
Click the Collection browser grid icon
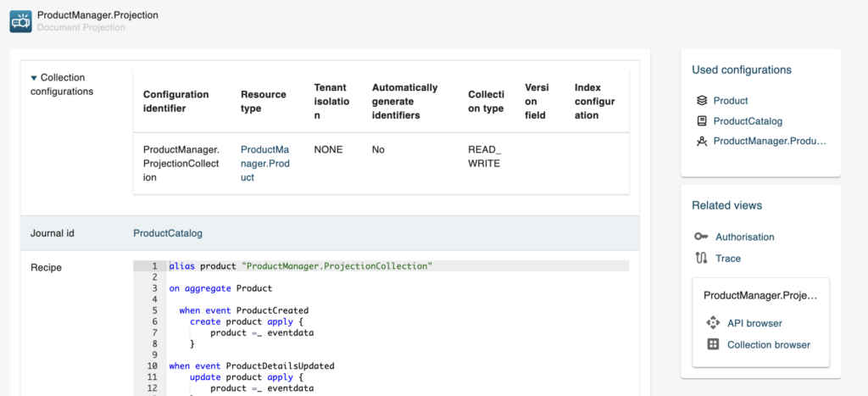coord(713,344)
